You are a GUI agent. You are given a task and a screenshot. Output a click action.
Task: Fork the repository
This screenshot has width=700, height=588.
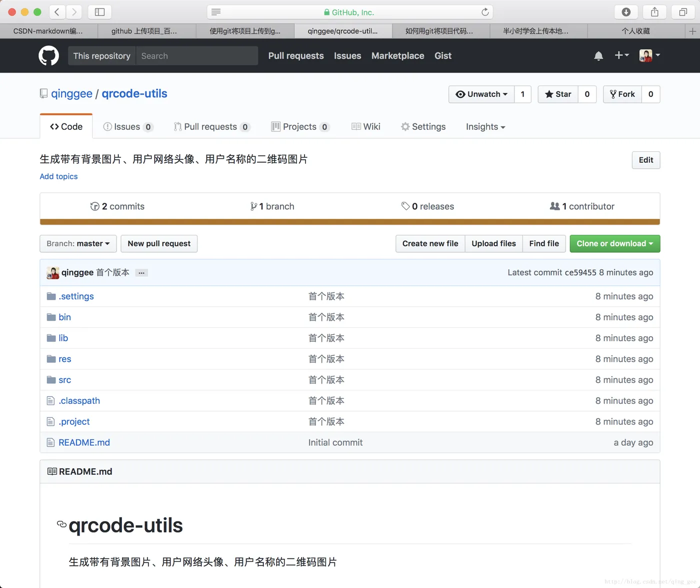[622, 94]
